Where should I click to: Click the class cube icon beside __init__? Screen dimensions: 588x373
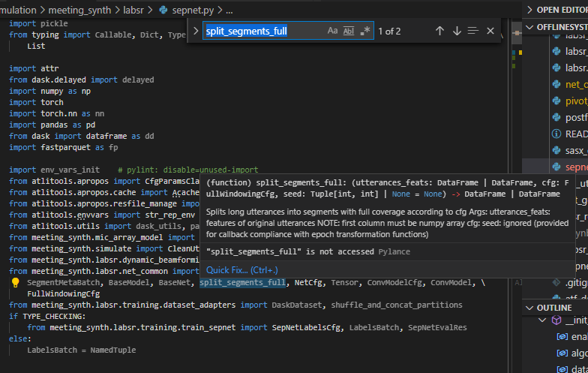tap(556, 320)
